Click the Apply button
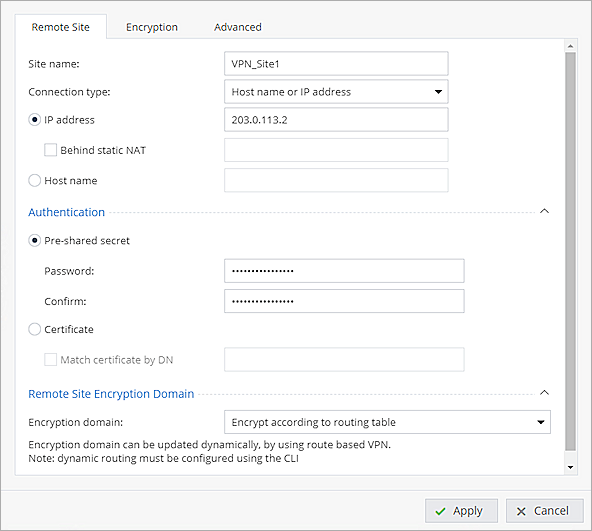The width and height of the screenshot is (592, 531). [x=461, y=511]
